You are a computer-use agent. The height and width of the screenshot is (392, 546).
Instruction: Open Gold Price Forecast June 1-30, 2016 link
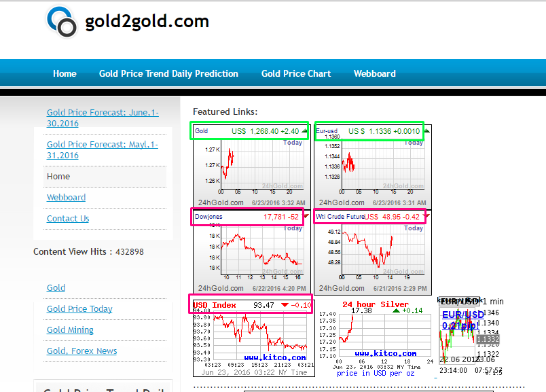click(103, 118)
